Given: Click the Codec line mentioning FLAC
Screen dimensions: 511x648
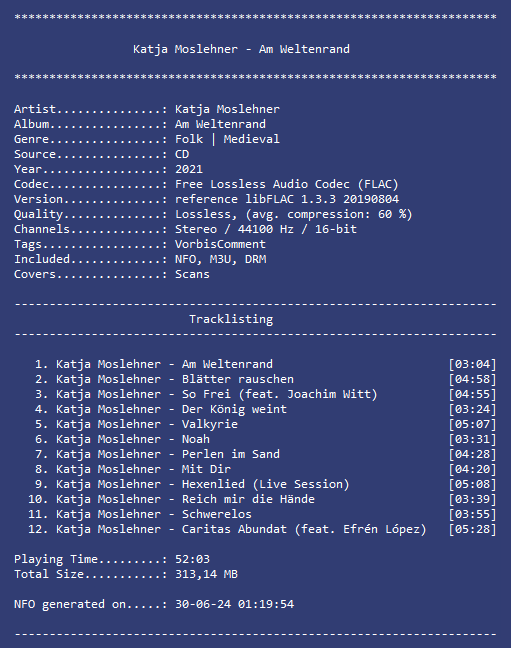Looking at the screenshot, I should click(206, 184).
